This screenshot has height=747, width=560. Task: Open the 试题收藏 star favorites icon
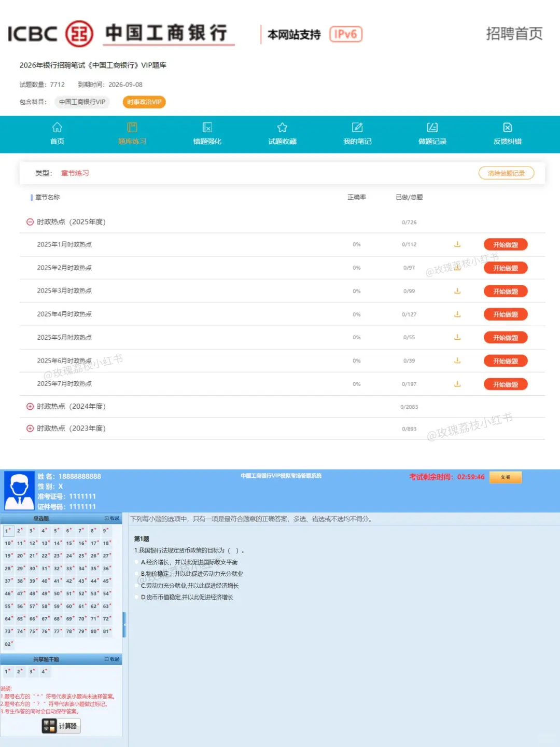tap(282, 128)
